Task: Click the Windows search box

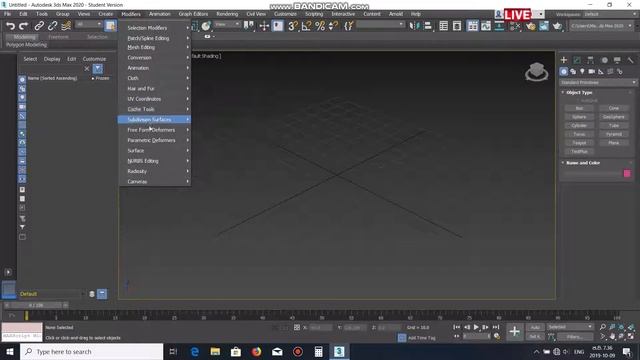Action: tap(91, 351)
